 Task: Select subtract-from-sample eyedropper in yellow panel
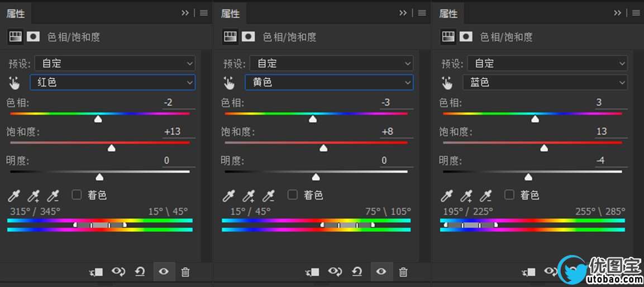click(x=269, y=196)
